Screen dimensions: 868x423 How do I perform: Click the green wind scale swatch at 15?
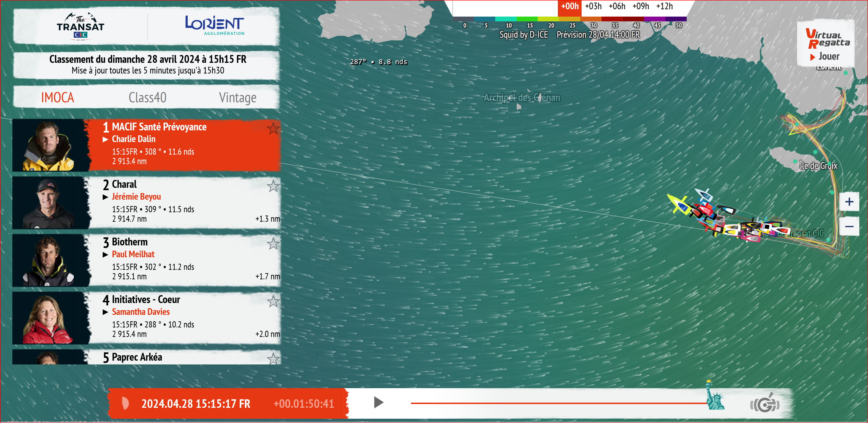tap(527, 19)
